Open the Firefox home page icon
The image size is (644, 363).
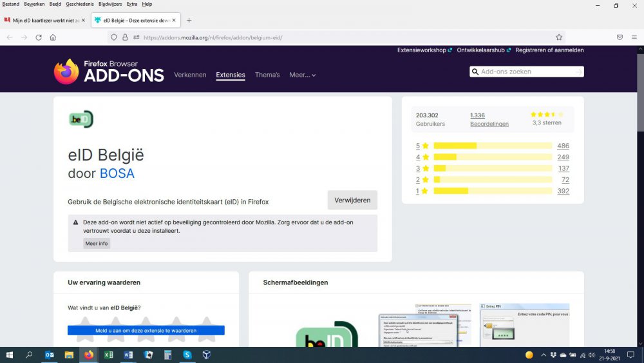pyautogui.click(x=53, y=37)
